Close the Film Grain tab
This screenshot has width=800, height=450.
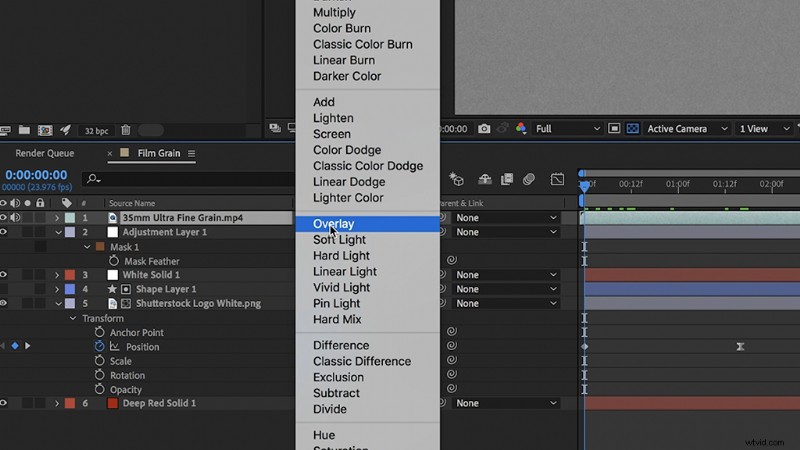coord(110,153)
